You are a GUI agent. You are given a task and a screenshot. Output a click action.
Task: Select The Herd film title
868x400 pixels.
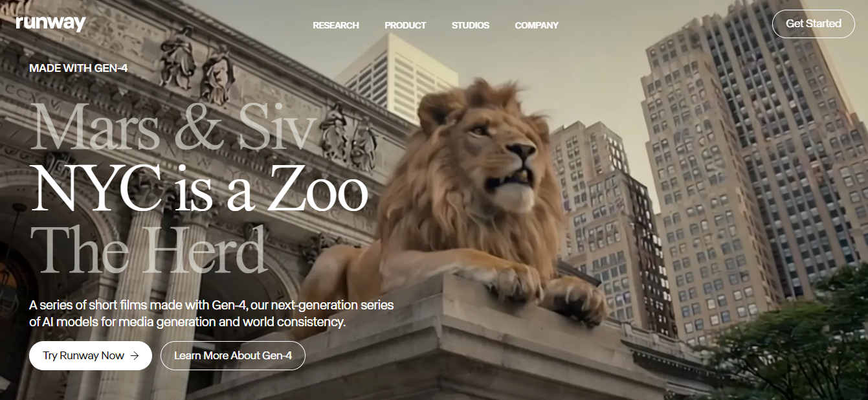149,249
